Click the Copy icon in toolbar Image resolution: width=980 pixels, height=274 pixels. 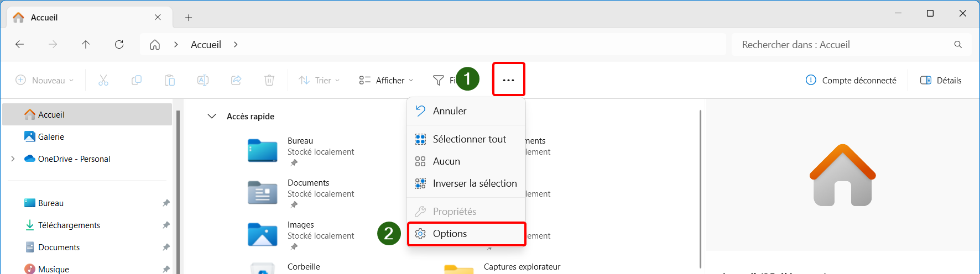tap(137, 80)
